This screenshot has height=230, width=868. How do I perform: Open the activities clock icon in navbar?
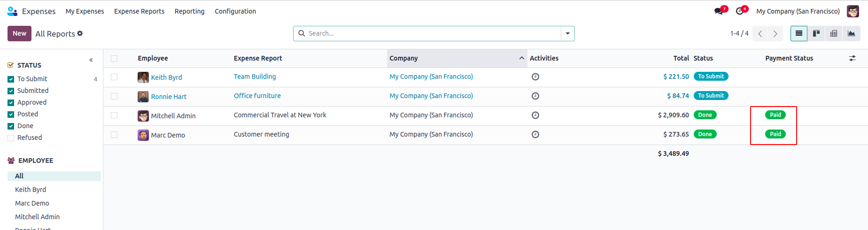click(740, 11)
